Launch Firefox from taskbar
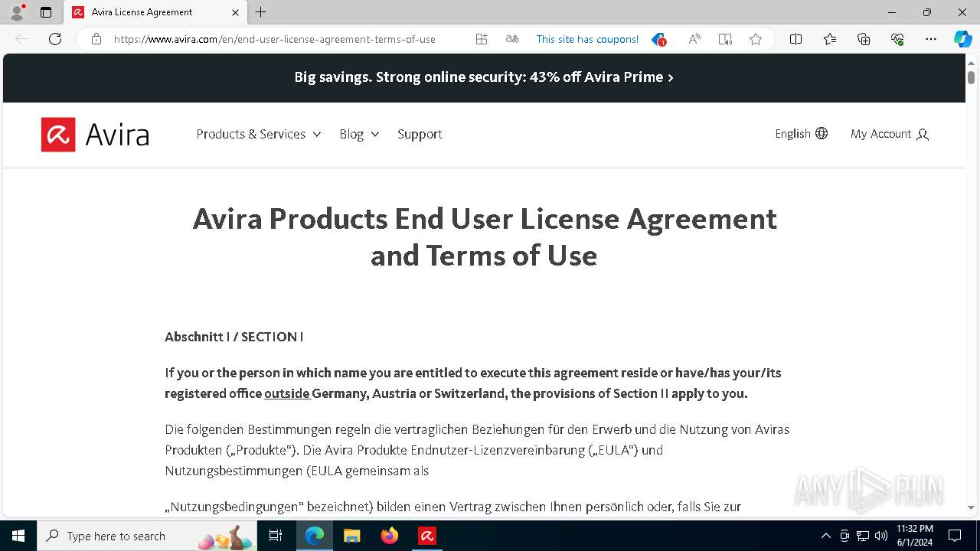This screenshot has height=551, width=980. (390, 536)
